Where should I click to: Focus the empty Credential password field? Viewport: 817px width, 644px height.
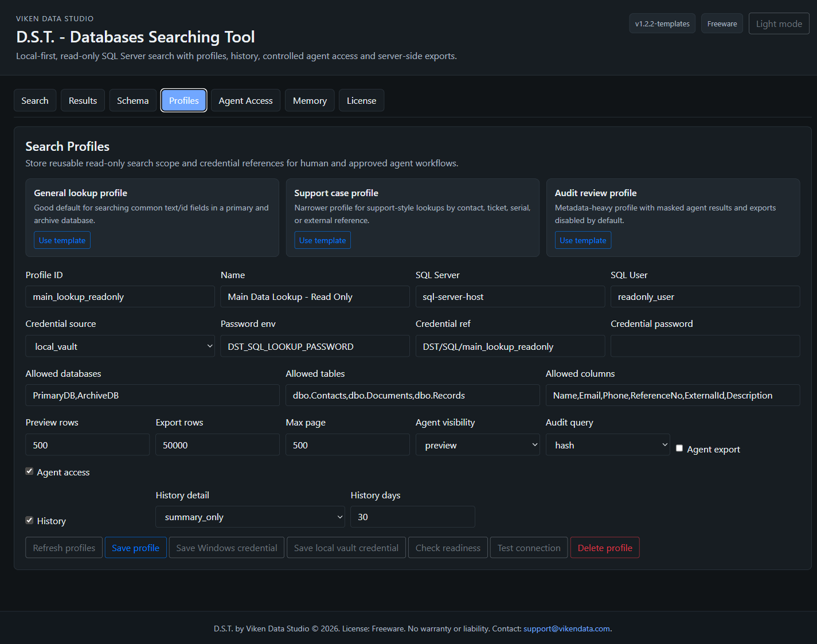pyautogui.click(x=705, y=346)
